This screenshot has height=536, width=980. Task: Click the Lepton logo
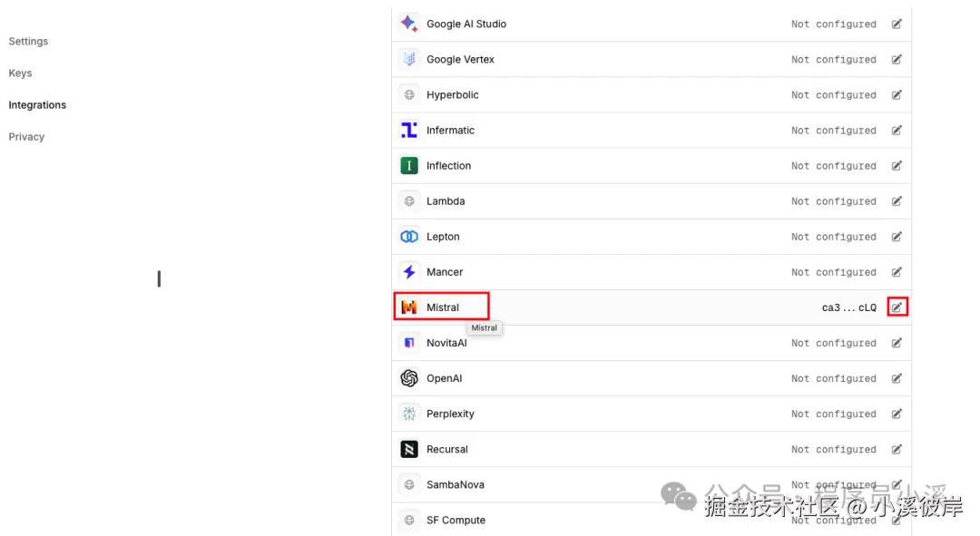click(x=409, y=237)
